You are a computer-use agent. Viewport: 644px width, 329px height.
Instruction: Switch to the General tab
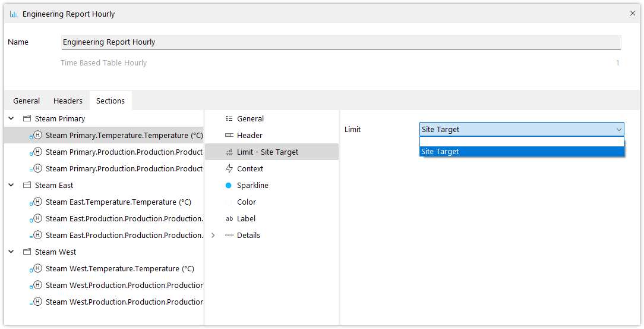(x=26, y=101)
